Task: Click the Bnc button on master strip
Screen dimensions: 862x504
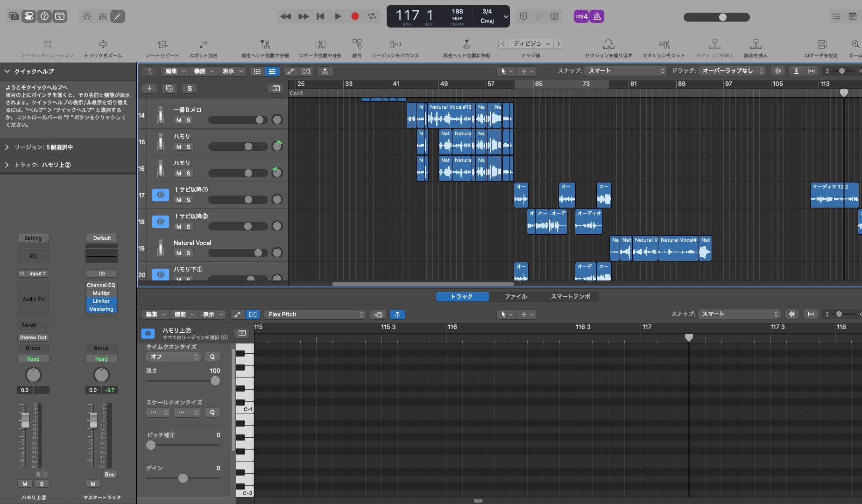Action: [x=110, y=475]
